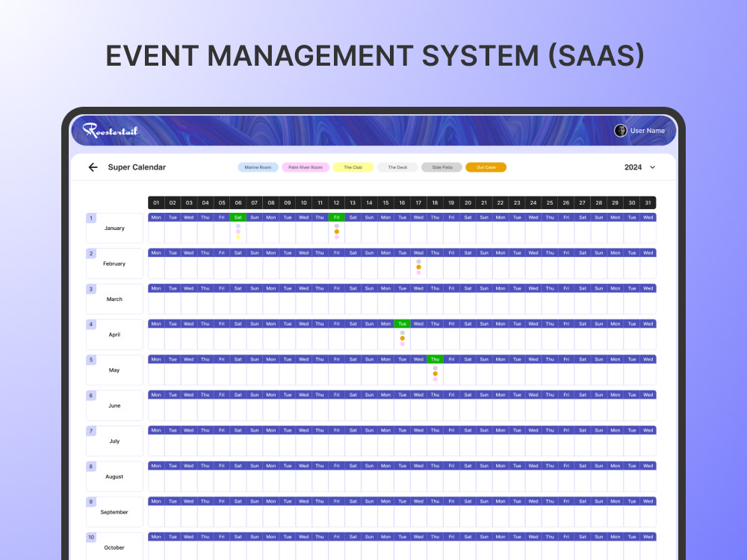Select the July month card
The image size is (747, 560).
pyautogui.click(x=114, y=441)
